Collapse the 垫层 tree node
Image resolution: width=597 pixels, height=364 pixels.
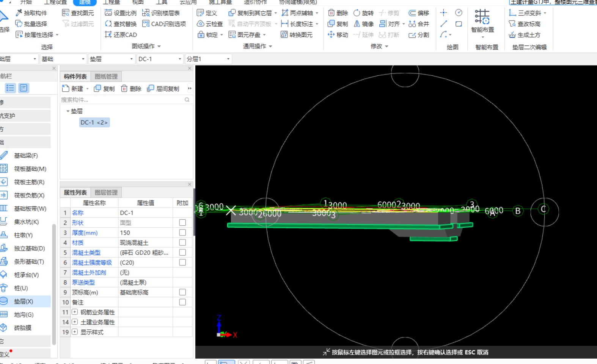[x=68, y=111]
